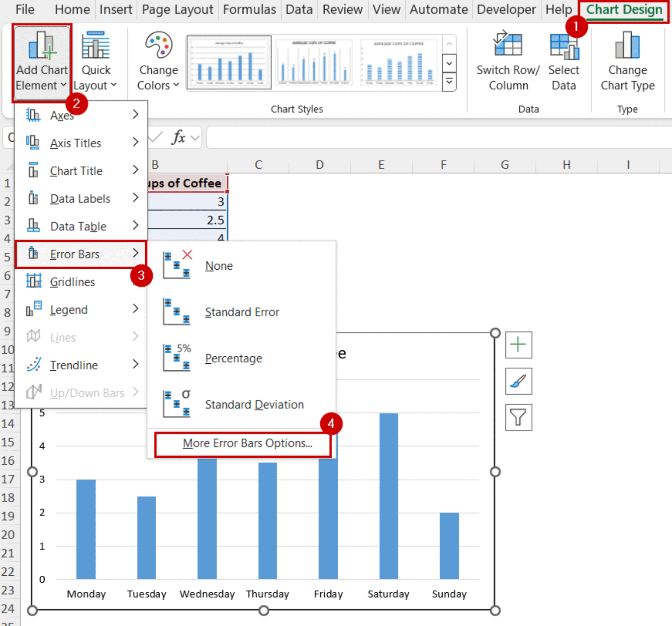This screenshot has width=672, height=626.
Task: Click More Error Bars Options
Action: click(247, 443)
